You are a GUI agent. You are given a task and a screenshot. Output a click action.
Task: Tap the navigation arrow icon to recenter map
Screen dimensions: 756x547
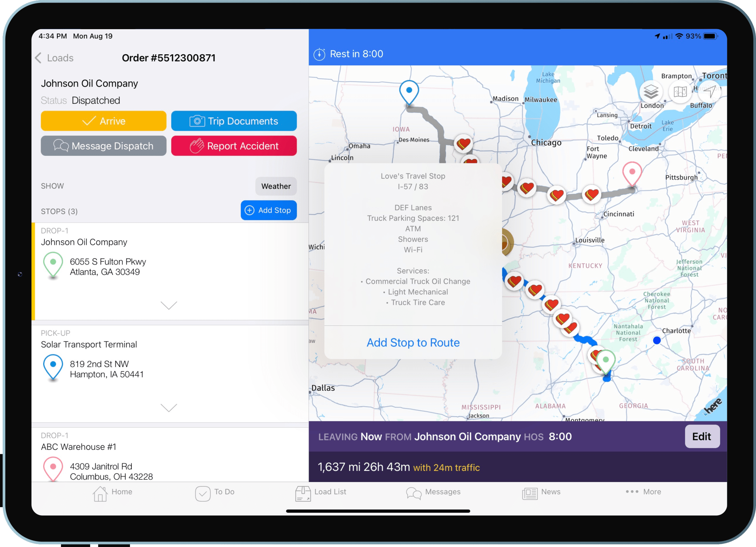pos(709,92)
